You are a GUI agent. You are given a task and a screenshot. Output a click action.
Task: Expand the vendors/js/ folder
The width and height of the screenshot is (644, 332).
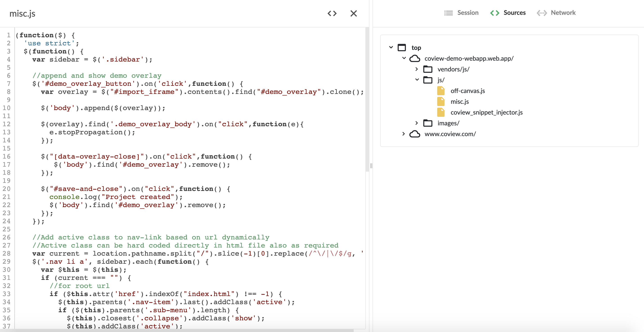(x=417, y=69)
